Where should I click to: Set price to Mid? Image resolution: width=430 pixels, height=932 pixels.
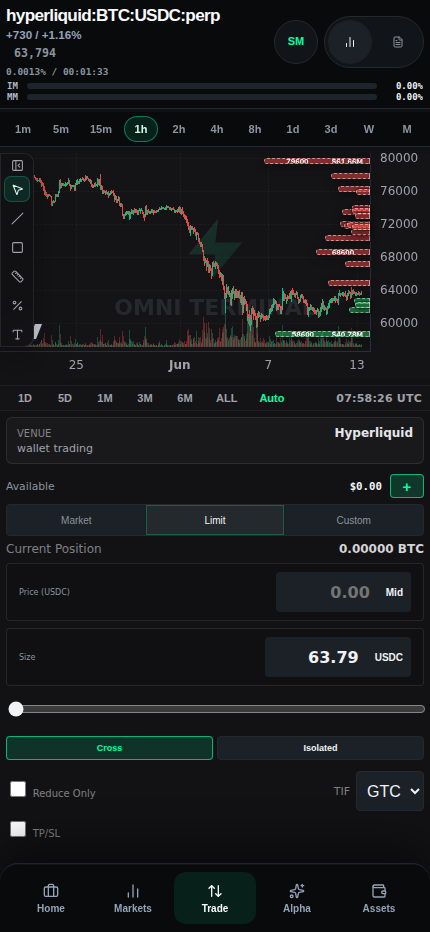[x=394, y=592]
